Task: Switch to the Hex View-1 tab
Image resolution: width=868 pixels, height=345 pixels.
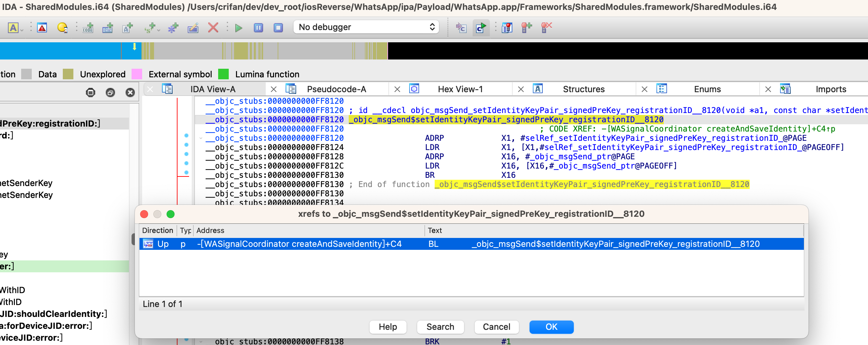Action: tap(460, 89)
